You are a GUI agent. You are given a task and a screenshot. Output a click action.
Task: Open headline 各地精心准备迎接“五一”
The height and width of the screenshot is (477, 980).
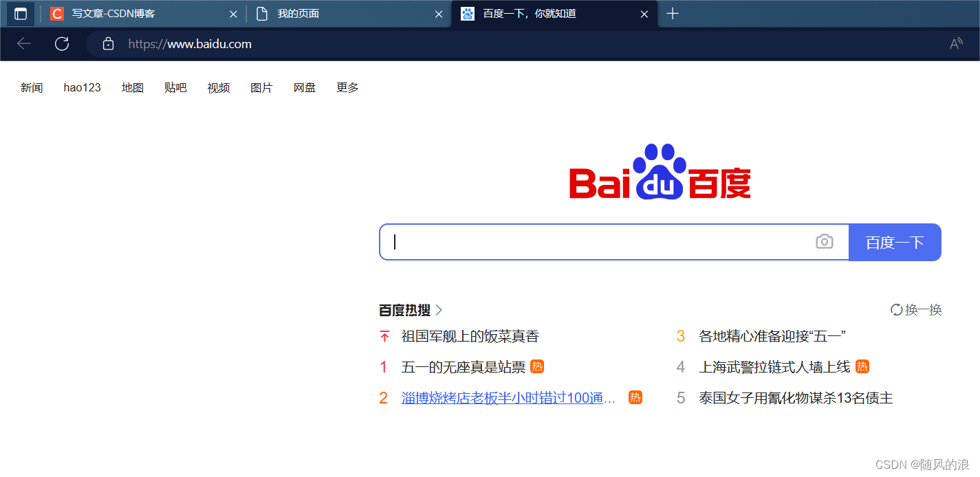coord(772,336)
